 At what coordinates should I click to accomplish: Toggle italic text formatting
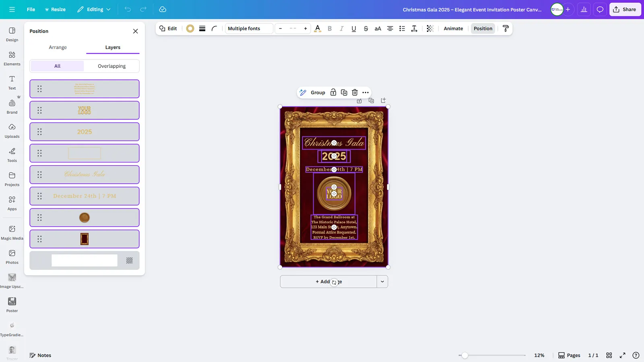coord(342,29)
